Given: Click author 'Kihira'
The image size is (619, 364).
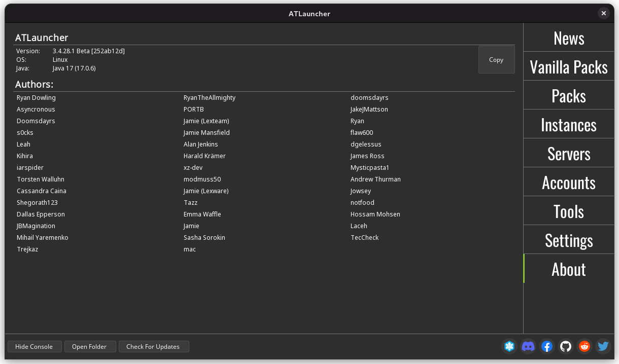Looking at the screenshot, I should point(25,156).
